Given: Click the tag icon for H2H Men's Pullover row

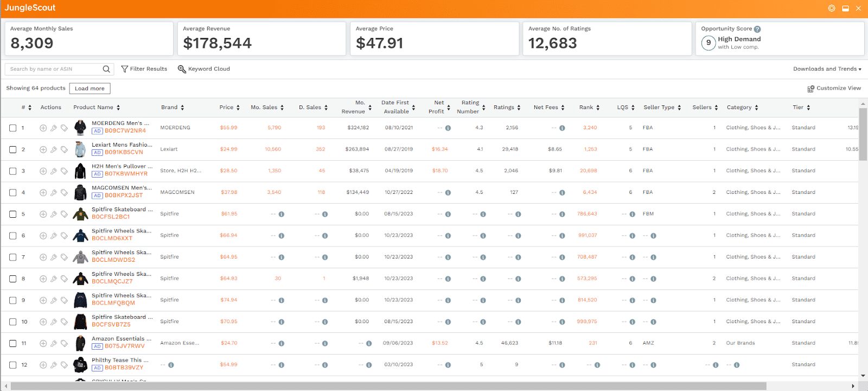Looking at the screenshot, I should 64,171.
